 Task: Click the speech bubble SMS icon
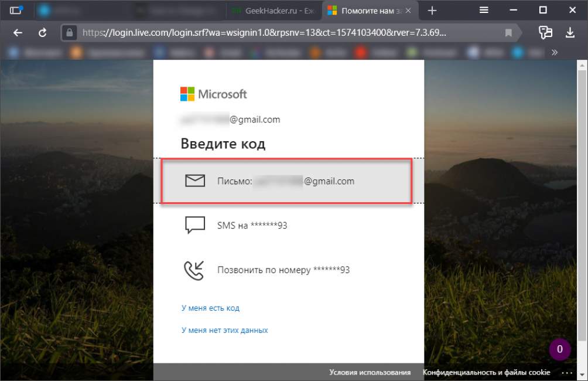pyautogui.click(x=195, y=225)
